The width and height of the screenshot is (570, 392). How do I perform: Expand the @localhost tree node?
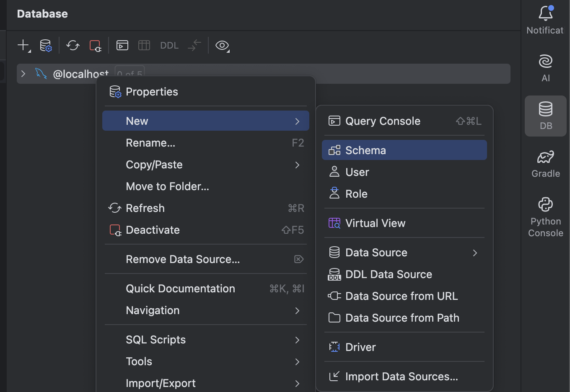(23, 74)
